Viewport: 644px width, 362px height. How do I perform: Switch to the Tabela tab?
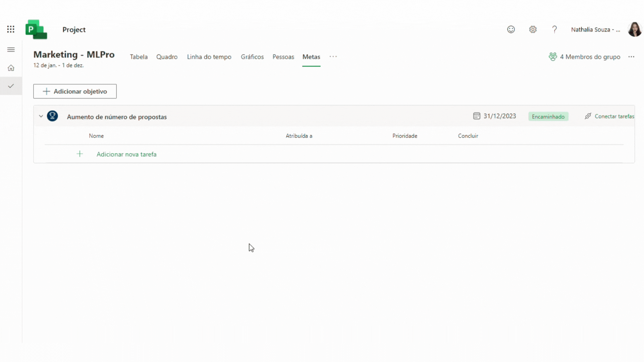pyautogui.click(x=139, y=57)
